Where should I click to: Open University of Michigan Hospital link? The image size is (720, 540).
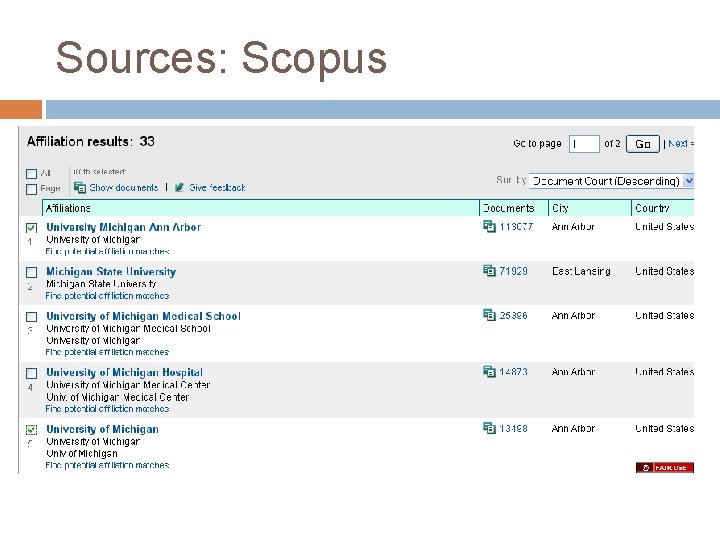[x=124, y=372]
